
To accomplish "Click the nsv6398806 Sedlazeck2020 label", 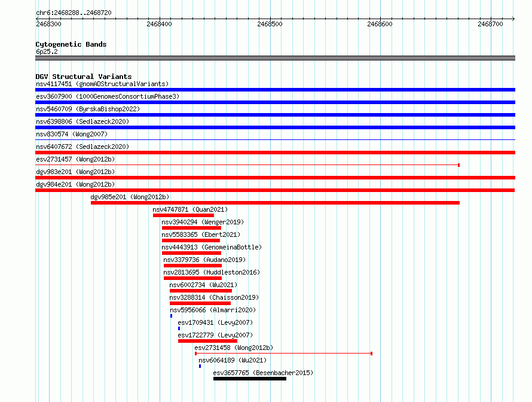I will pos(82,121).
